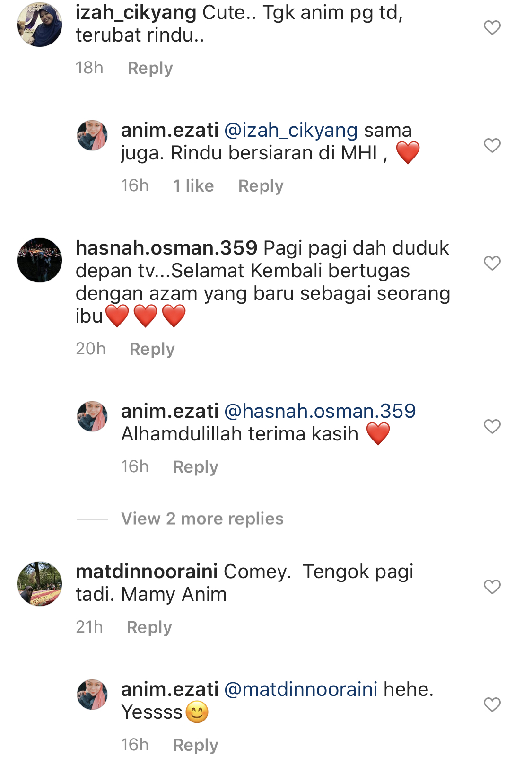This screenshot has height=774, width=532.
Task: Reply to matdinnooraini's 21h comment
Action: 149,627
